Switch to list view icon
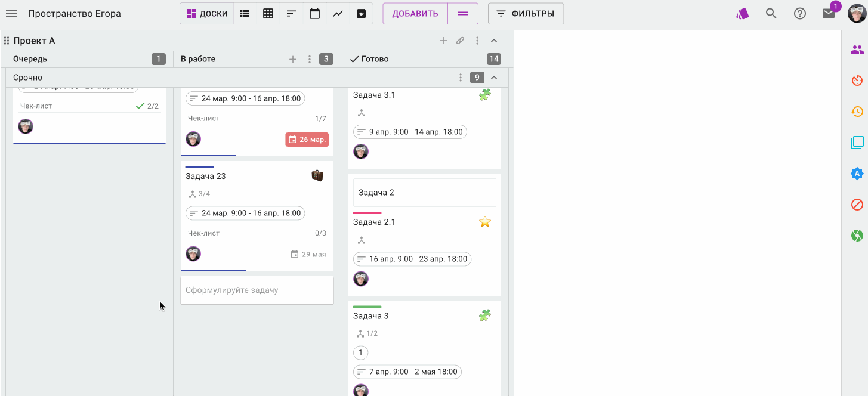 tap(245, 13)
